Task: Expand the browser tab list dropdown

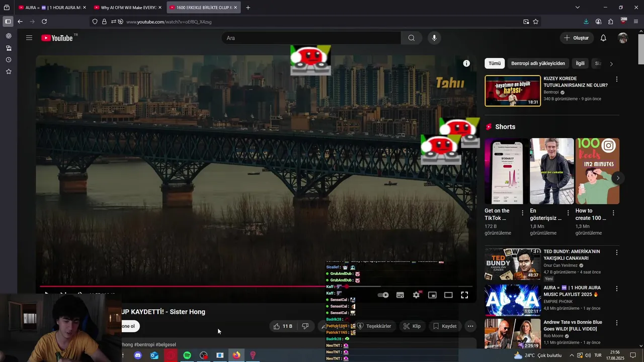Action: 578,8
